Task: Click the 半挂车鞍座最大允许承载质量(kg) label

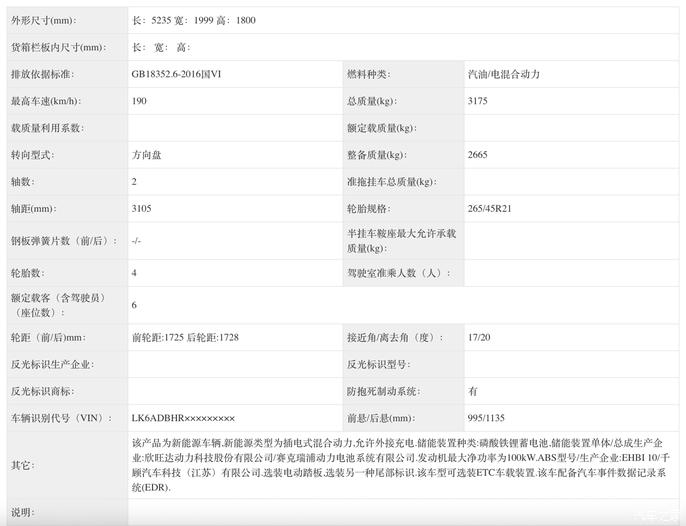Action: click(402, 241)
